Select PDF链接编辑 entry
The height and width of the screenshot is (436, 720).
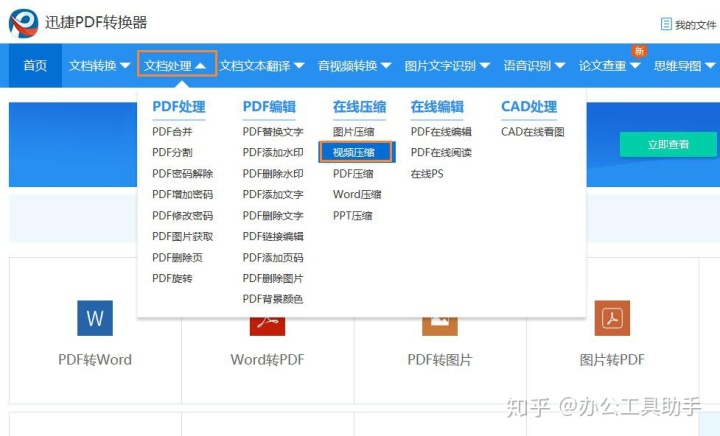click(x=273, y=236)
